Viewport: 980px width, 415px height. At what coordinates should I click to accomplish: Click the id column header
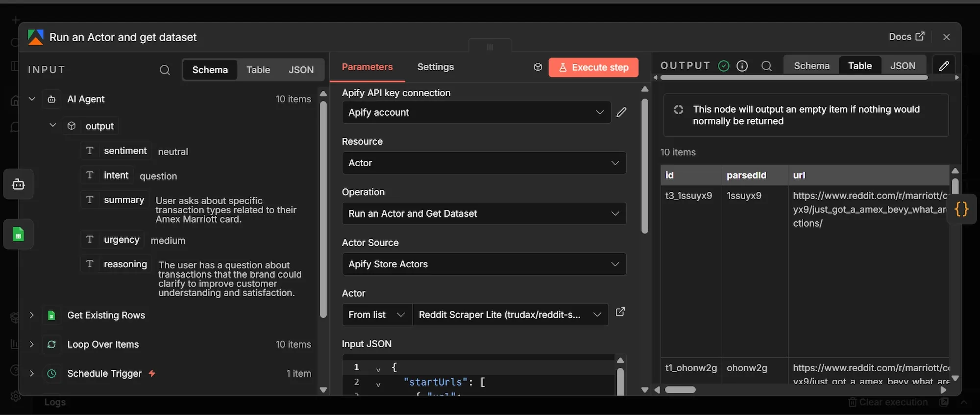click(x=691, y=175)
